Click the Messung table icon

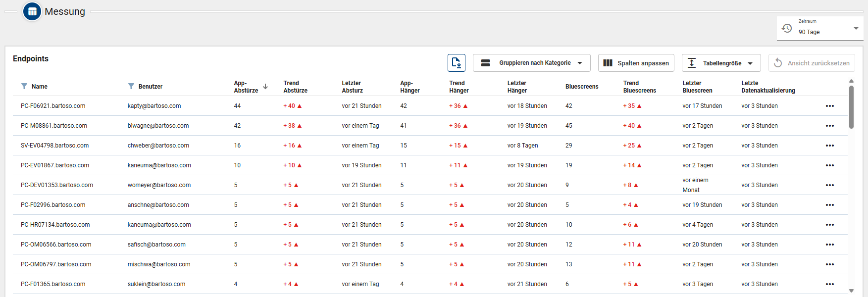click(32, 11)
